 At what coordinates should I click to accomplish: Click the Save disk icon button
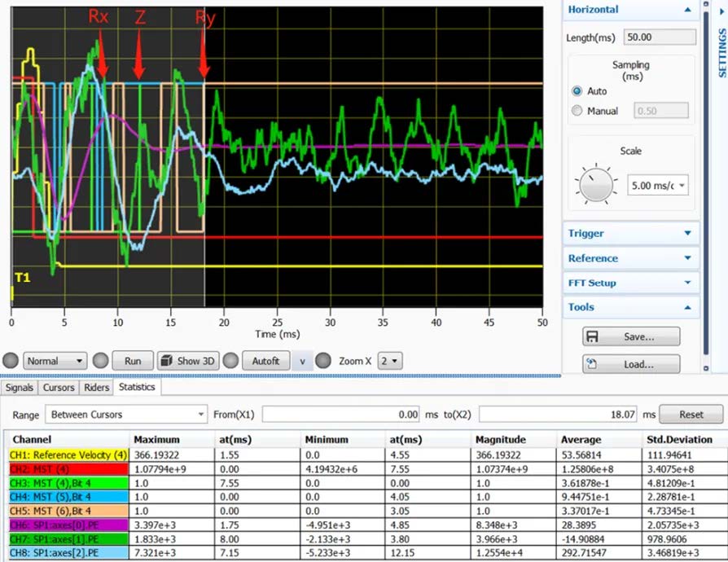pos(630,336)
